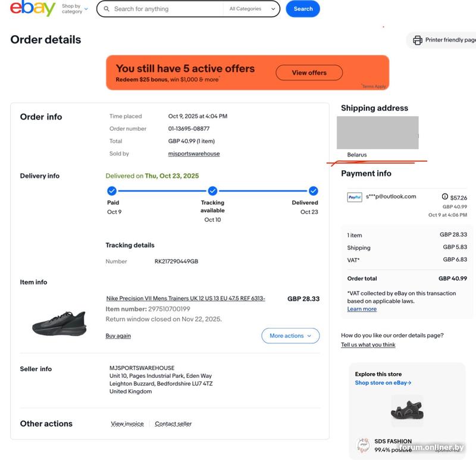
Task: Click the Tracking available step marker
Action: click(x=212, y=191)
